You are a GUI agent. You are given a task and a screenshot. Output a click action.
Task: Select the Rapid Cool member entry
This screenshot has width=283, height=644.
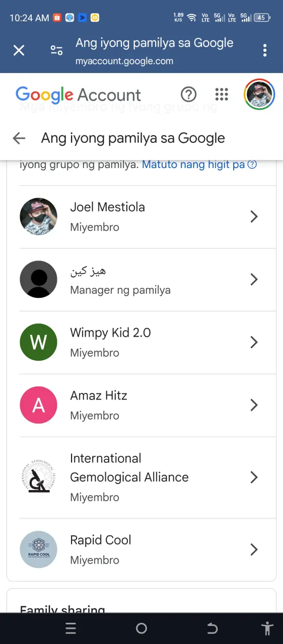[x=148, y=550]
